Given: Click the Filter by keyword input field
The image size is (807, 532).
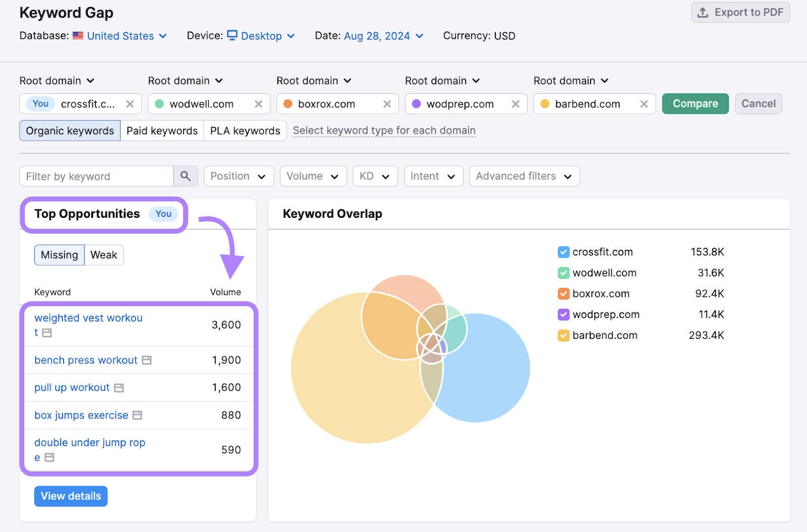Looking at the screenshot, I should pyautogui.click(x=97, y=176).
